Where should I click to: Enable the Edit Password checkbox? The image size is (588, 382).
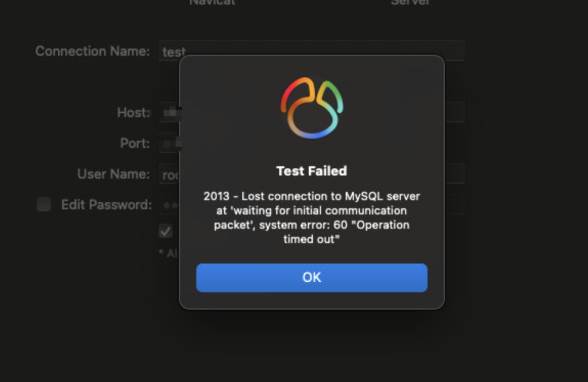44,204
